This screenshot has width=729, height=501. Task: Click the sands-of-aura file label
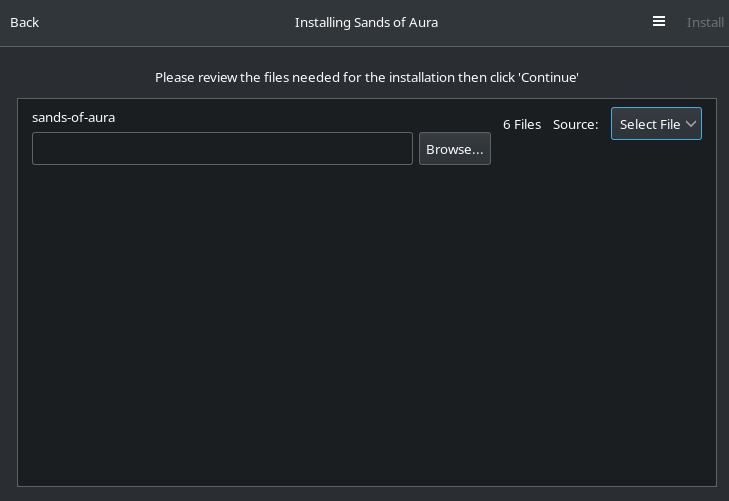click(x=73, y=117)
